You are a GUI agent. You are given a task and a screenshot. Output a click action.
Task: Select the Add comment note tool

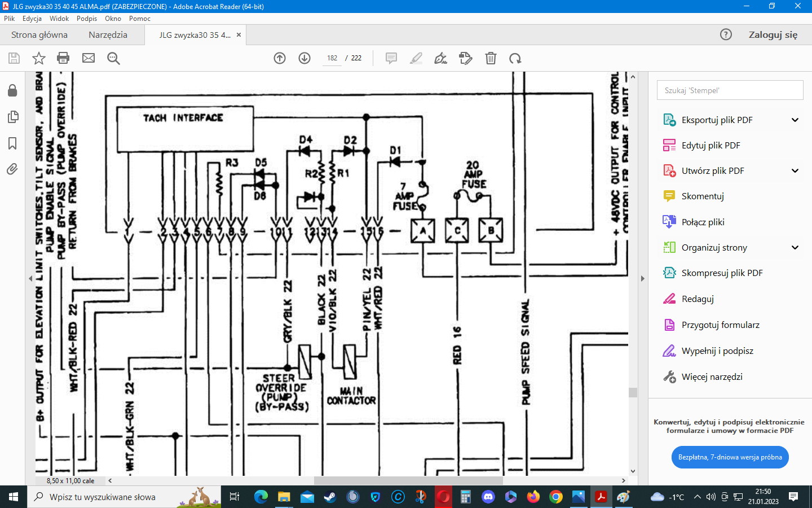[x=391, y=58]
